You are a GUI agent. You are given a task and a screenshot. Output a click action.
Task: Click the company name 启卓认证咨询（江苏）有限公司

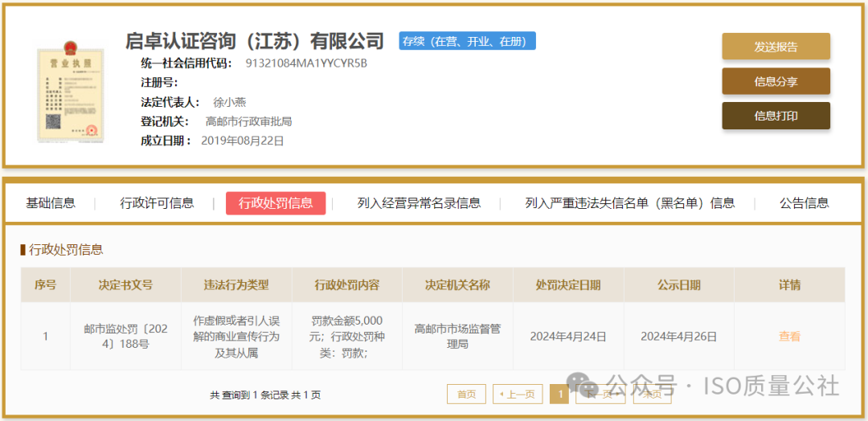point(255,40)
